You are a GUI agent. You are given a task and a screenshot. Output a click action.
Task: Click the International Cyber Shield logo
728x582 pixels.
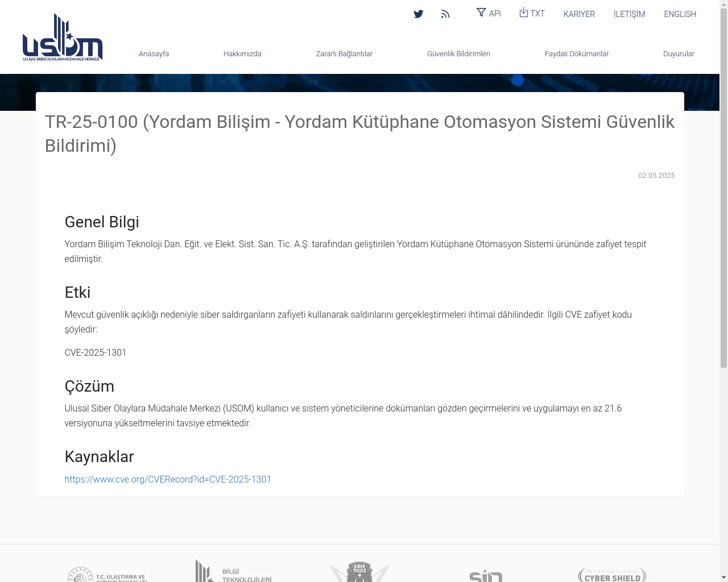click(612, 575)
